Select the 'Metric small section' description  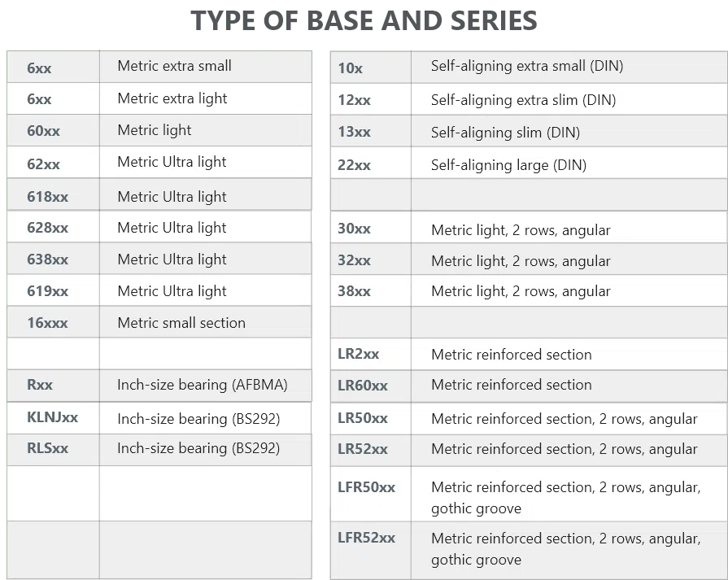tap(181, 323)
